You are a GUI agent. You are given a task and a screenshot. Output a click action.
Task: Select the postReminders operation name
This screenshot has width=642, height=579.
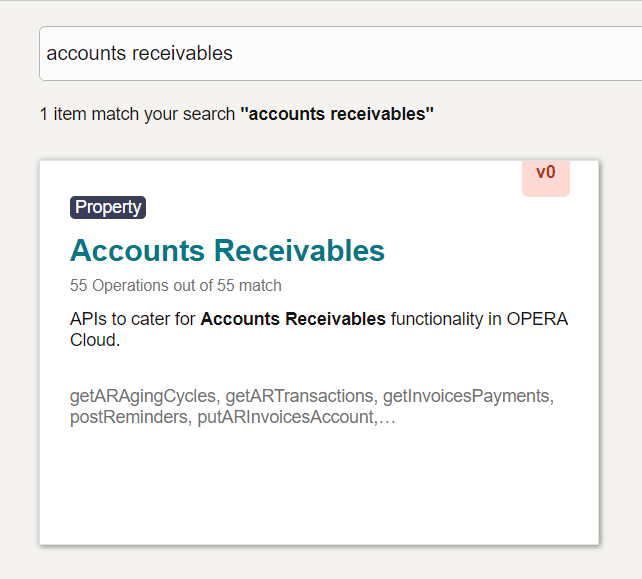click(126, 417)
